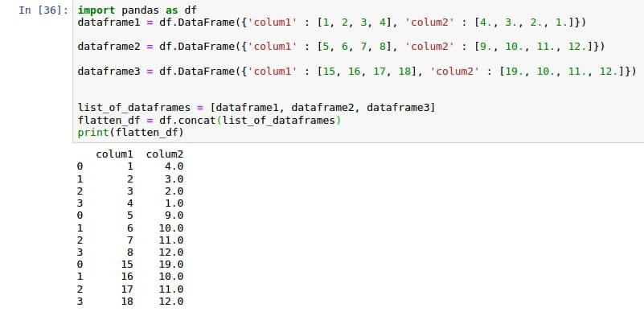Image resolution: width=644 pixels, height=316 pixels.
Task: Click output value 19.0 in colum2
Action: point(171,265)
